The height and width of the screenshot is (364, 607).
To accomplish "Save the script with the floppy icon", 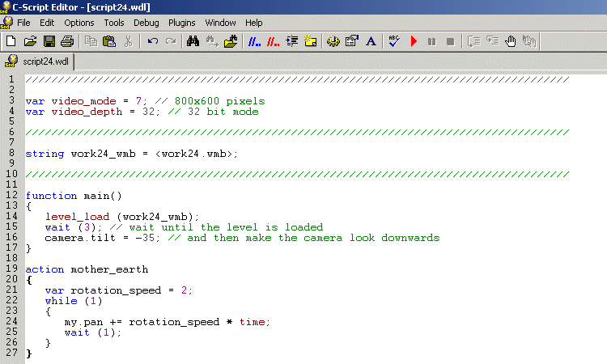I will [x=49, y=41].
